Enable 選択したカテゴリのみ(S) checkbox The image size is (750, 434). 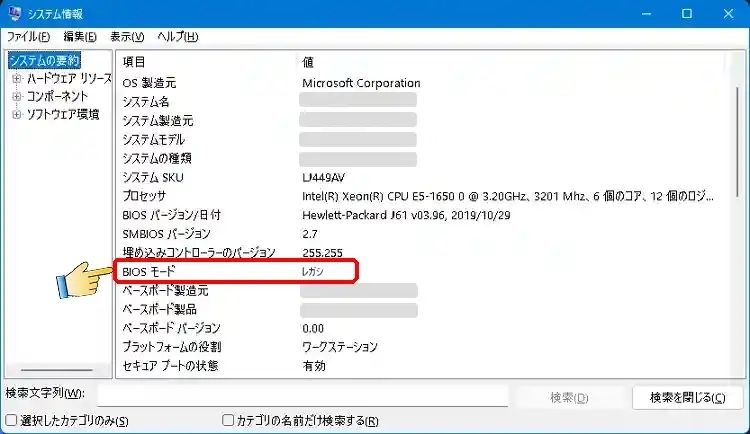(11, 421)
